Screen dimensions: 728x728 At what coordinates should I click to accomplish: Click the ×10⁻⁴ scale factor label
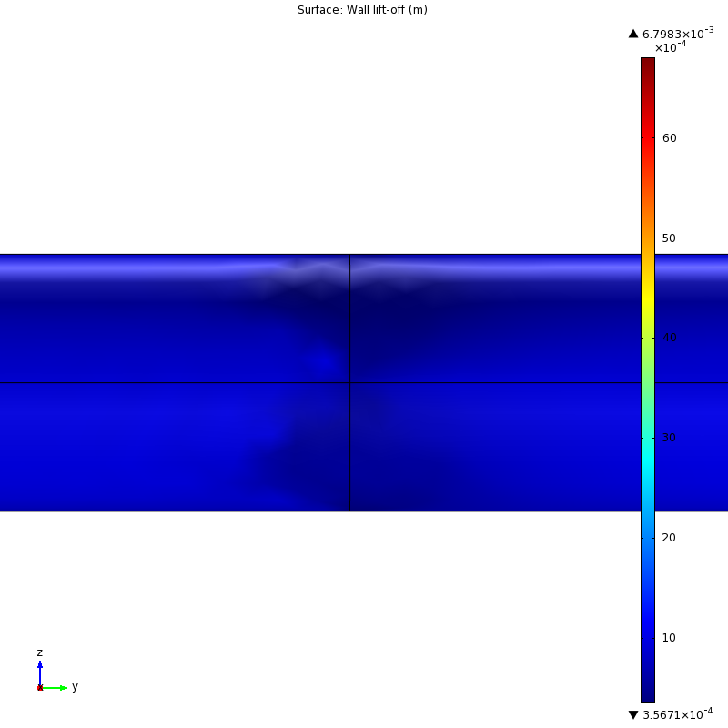[671, 47]
